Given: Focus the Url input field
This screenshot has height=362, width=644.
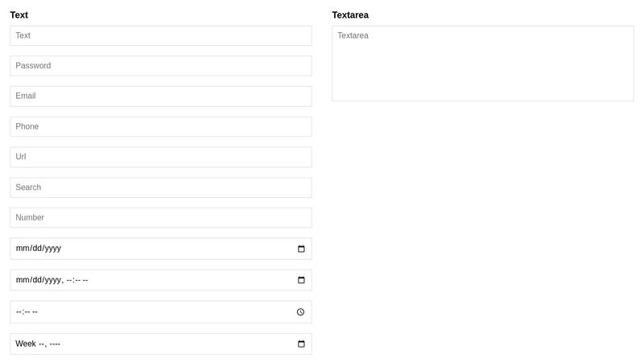Looking at the screenshot, I should coord(161,157).
